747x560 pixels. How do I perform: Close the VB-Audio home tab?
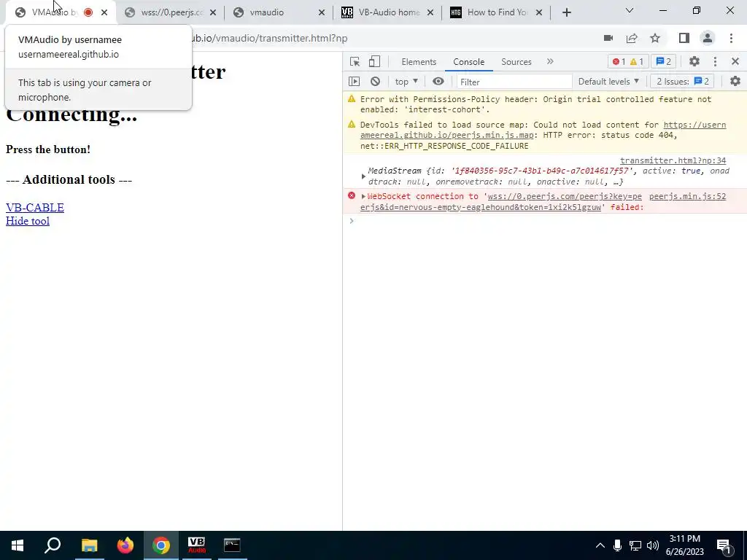click(430, 12)
